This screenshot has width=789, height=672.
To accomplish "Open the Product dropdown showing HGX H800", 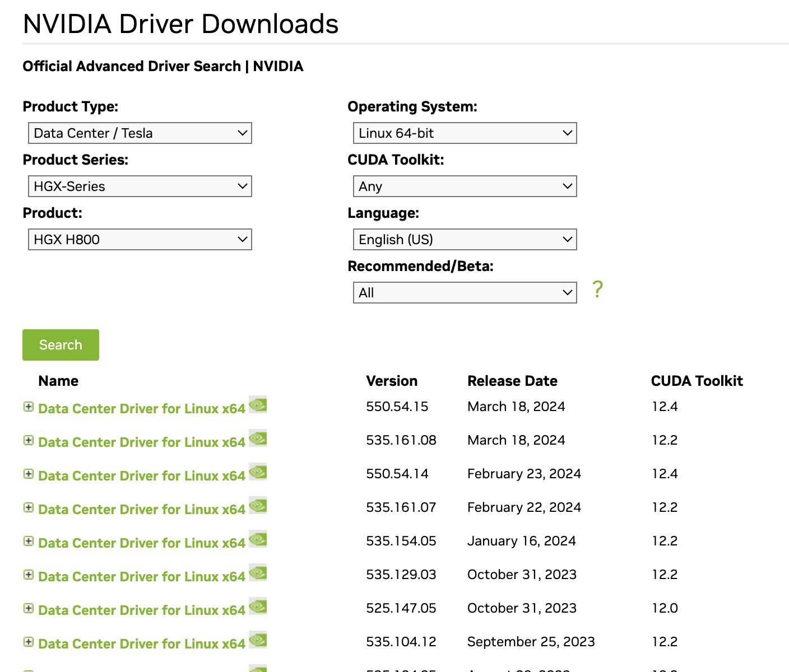I will (x=140, y=240).
